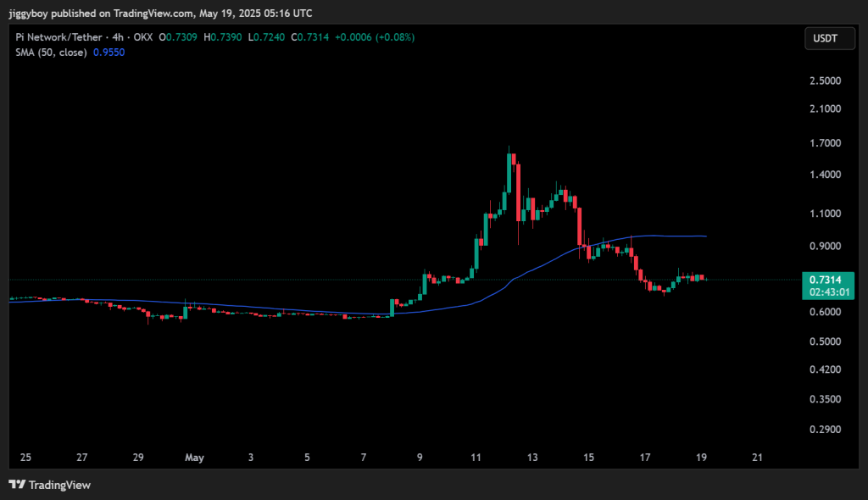
Task: Click the current price tag 0.7314
Action: (x=826, y=280)
